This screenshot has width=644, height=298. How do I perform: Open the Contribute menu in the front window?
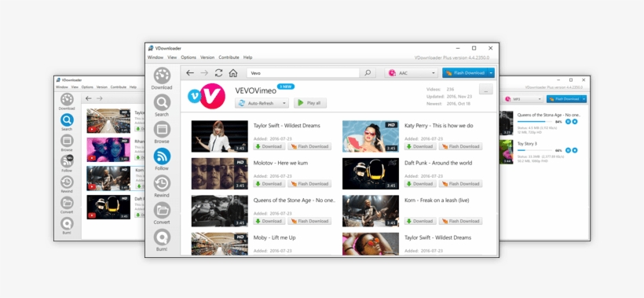[x=229, y=57]
